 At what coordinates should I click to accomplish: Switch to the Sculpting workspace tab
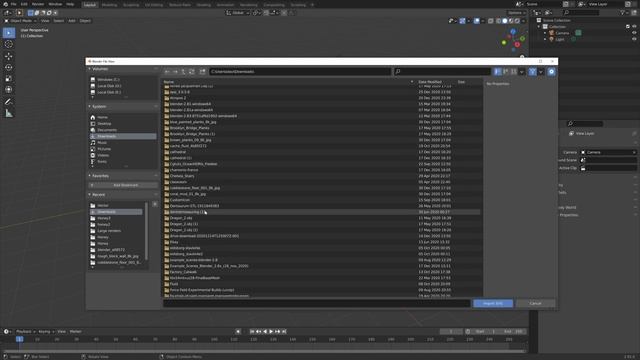[131, 5]
